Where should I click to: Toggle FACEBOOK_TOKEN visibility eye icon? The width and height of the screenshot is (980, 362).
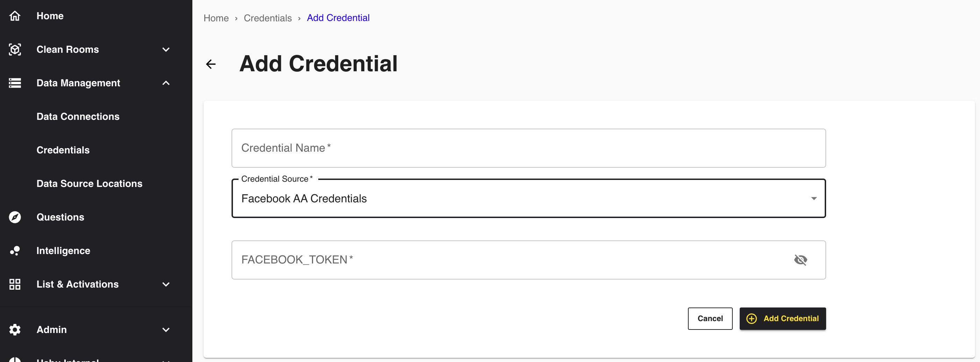(x=801, y=260)
